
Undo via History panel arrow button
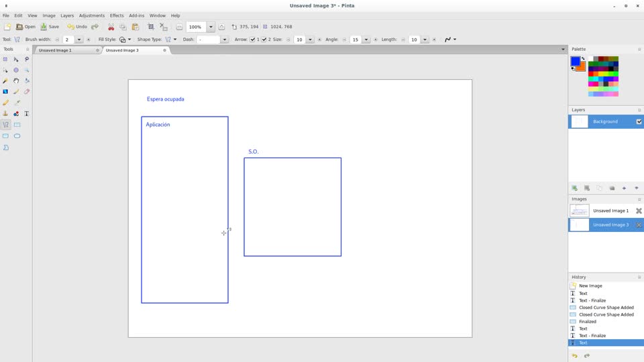(575, 356)
